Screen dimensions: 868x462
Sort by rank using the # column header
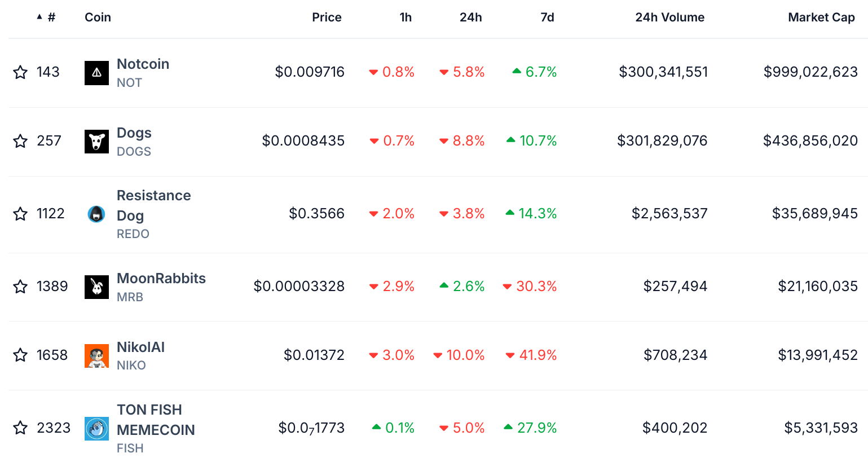tap(51, 17)
